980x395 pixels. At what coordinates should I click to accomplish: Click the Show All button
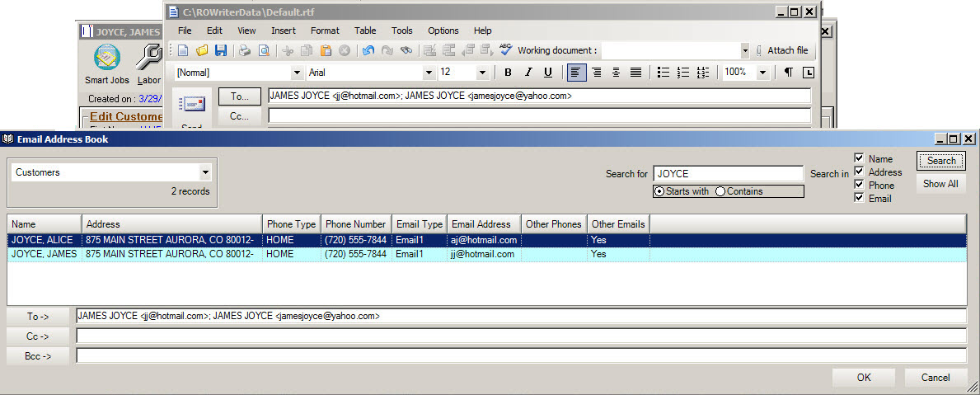pos(940,184)
